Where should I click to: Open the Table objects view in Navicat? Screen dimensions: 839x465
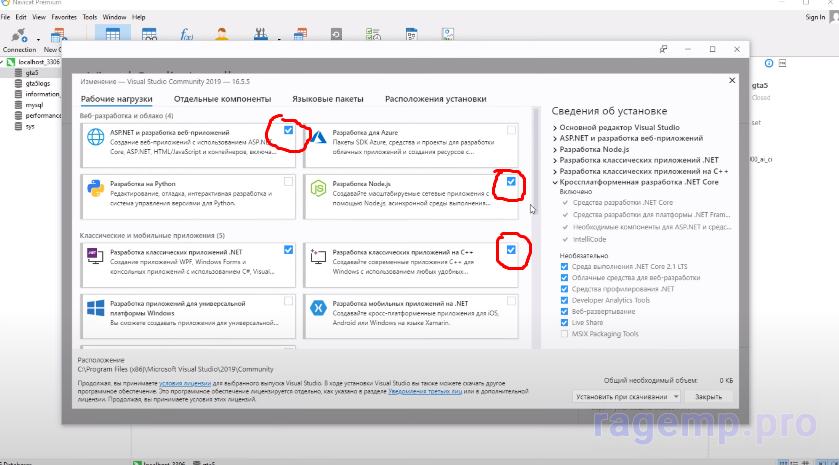pyautogui.click(x=113, y=33)
